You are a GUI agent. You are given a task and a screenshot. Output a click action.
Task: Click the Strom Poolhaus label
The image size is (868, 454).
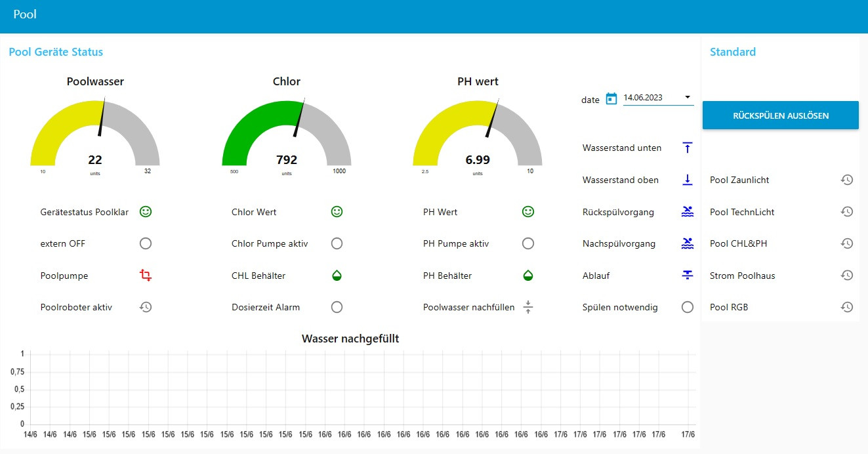(743, 276)
